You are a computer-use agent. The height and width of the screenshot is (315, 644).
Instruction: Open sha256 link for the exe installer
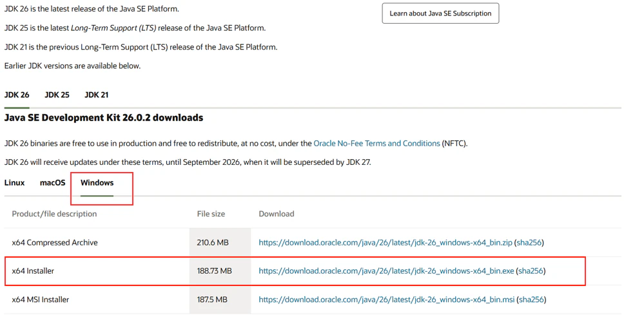pos(531,271)
